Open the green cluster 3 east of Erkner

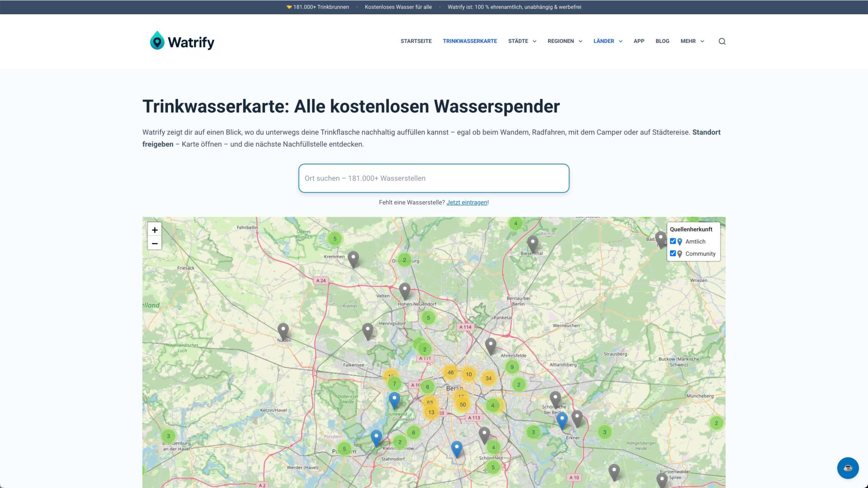[605, 432]
